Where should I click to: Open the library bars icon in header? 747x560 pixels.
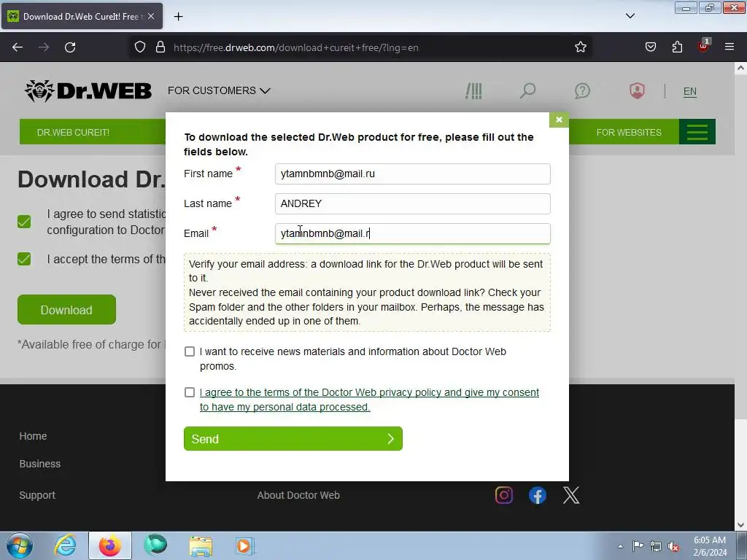pos(473,90)
